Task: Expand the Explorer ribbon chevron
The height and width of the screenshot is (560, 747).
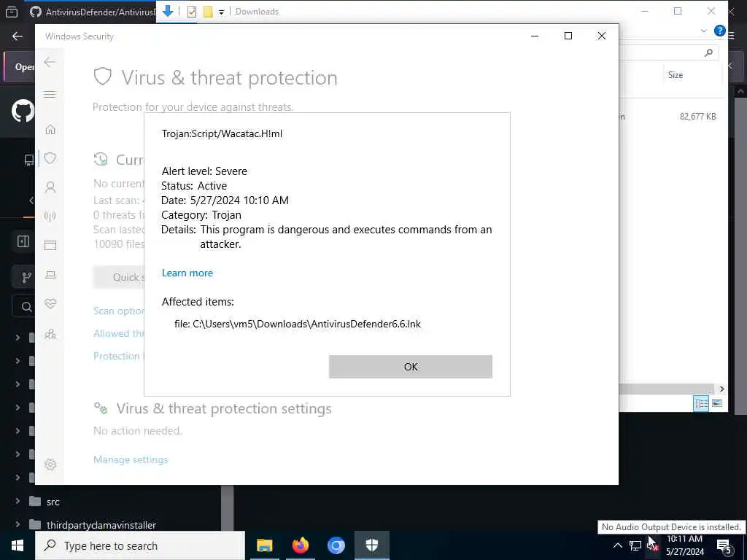Action: (x=704, y=31)
